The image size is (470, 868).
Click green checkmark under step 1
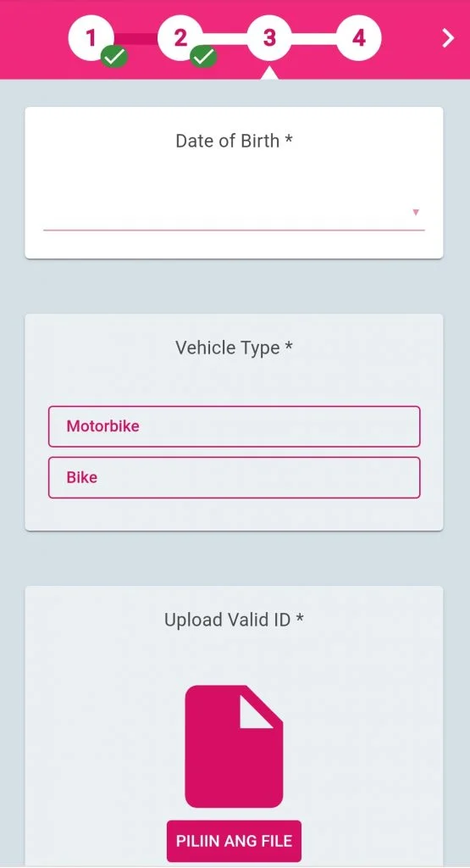(114, 56)
